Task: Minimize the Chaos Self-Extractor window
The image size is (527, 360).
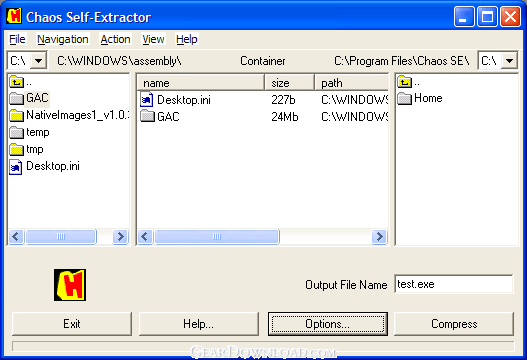Action: (464, 16)
